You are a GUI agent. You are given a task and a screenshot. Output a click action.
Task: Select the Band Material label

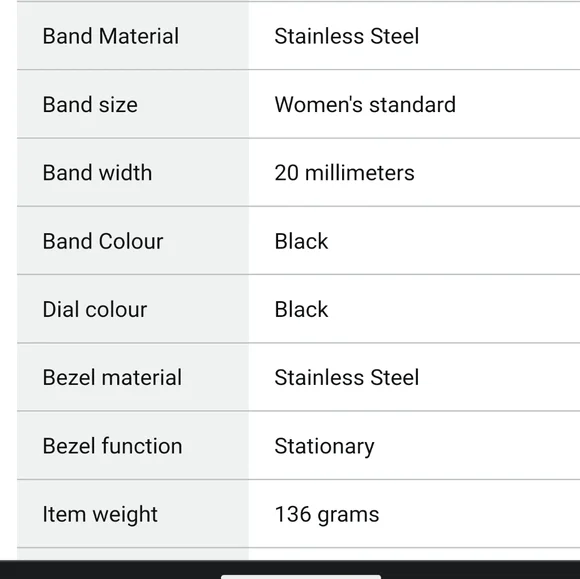click(111, 36)
